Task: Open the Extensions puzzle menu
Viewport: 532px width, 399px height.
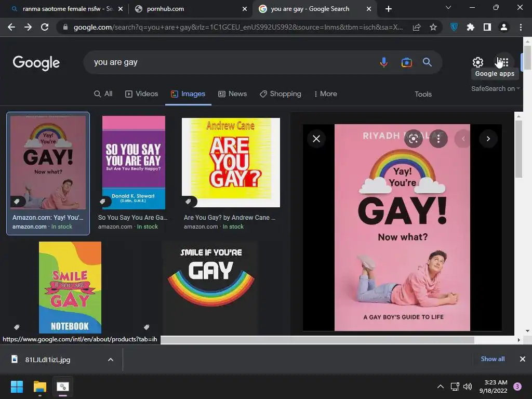Action: [471, 27]
